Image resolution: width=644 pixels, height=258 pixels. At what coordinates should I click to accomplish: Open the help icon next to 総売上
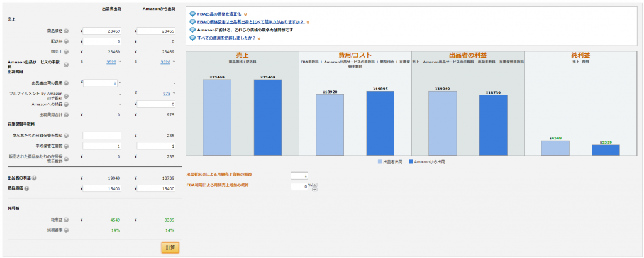point(66,51)
